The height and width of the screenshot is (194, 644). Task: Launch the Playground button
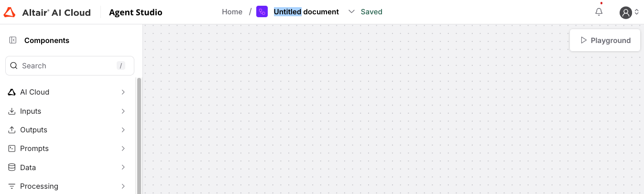605,41
